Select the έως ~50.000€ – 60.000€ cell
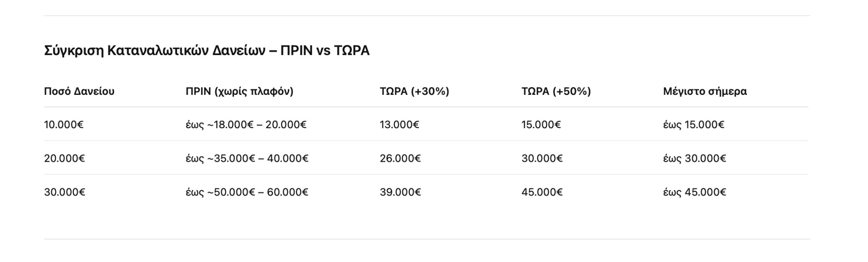 247,192
